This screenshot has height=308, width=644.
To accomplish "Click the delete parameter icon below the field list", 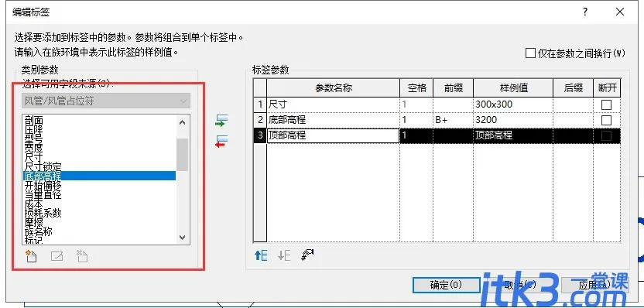I will coord(82,256).
